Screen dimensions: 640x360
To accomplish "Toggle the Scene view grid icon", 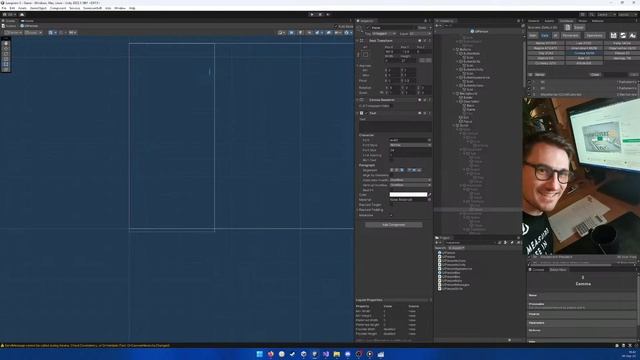I will pos(51,33).
